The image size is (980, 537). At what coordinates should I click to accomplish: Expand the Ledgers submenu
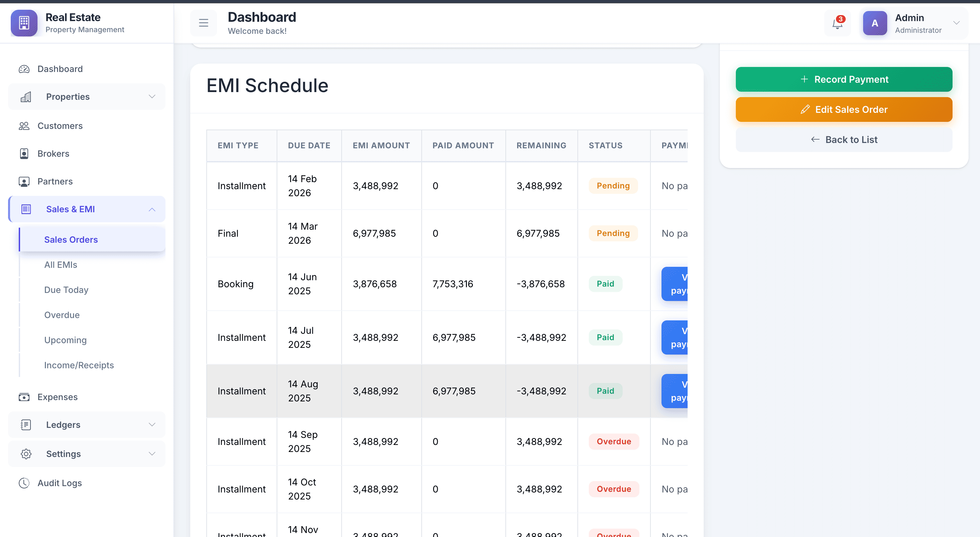(152, 425)
